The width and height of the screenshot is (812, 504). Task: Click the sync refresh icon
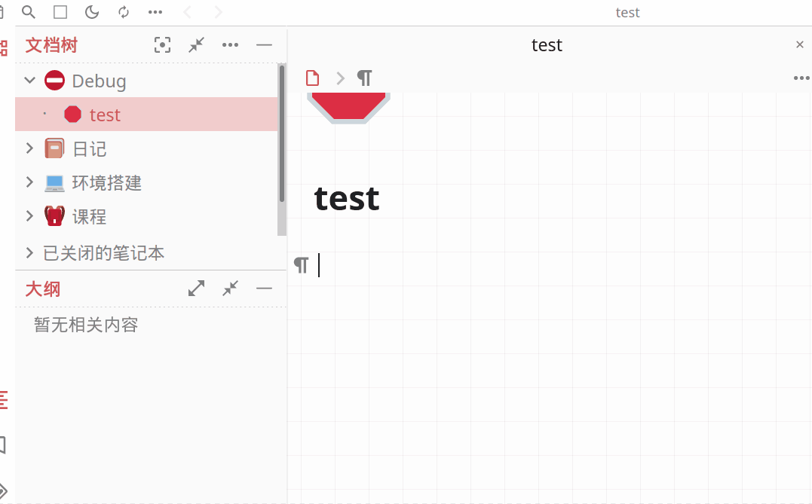coord(123,12)
